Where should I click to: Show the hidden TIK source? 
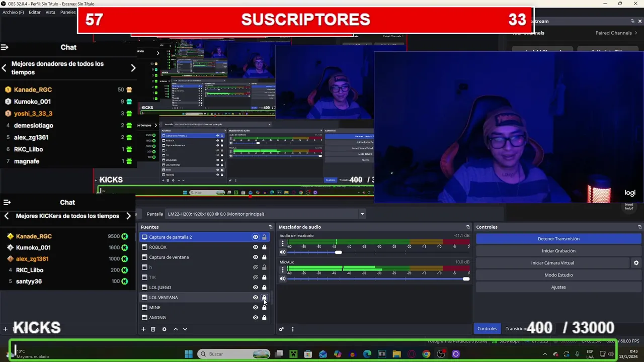coord(255,278)
